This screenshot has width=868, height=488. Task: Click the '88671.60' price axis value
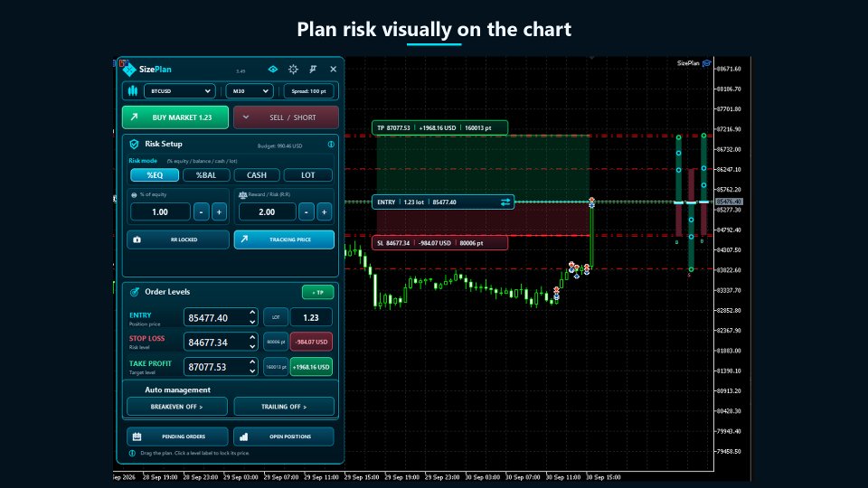tap(728, 70)
